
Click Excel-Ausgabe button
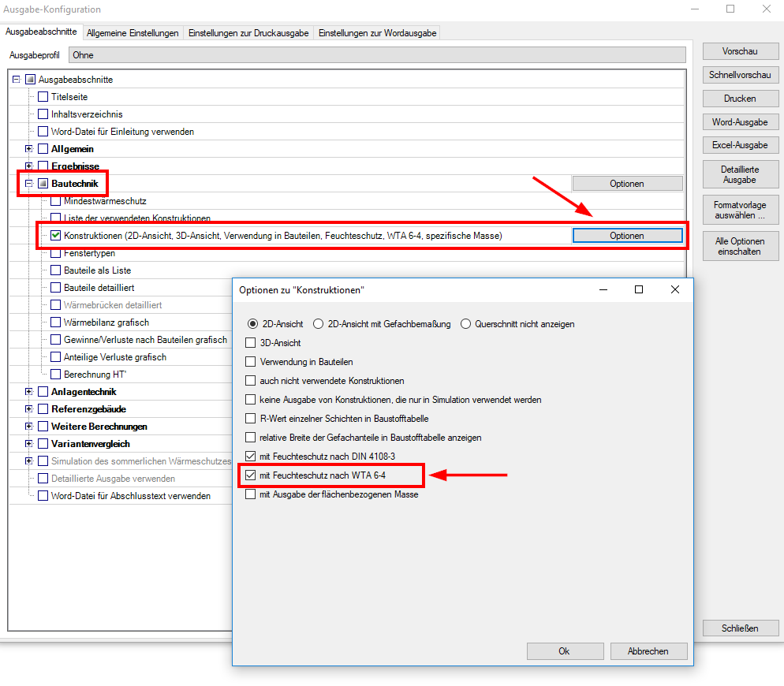(x=740, y=146)
